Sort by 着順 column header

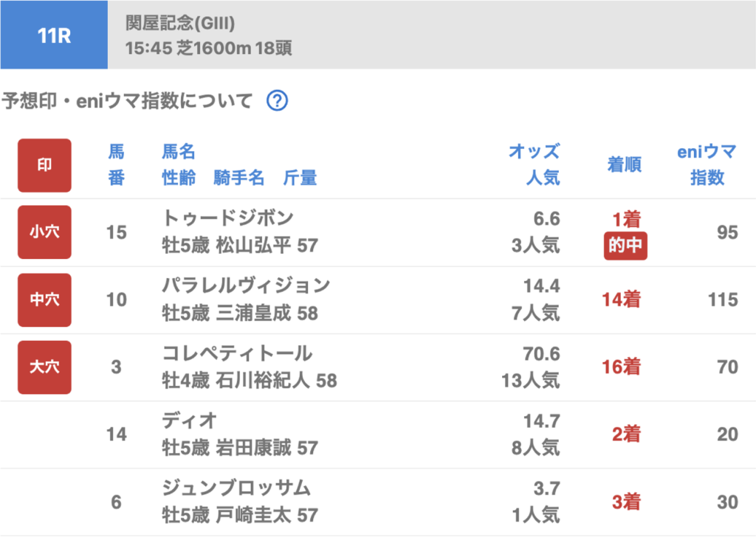coord(624,165)
